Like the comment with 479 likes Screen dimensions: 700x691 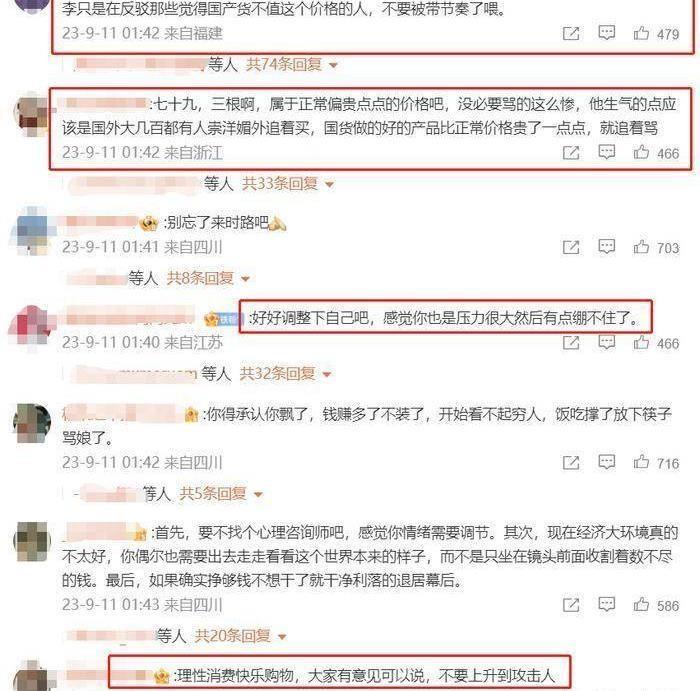(x=641, y=33)
